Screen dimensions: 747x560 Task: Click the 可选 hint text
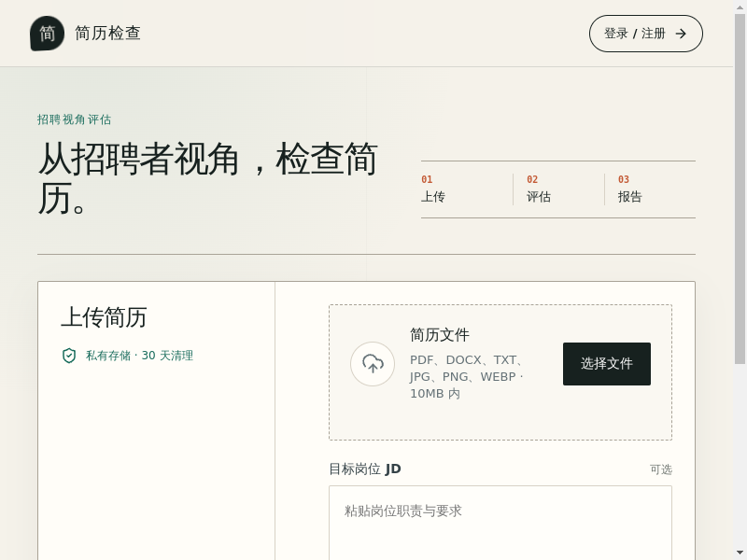pyautogui.click(x=661, y=469)
